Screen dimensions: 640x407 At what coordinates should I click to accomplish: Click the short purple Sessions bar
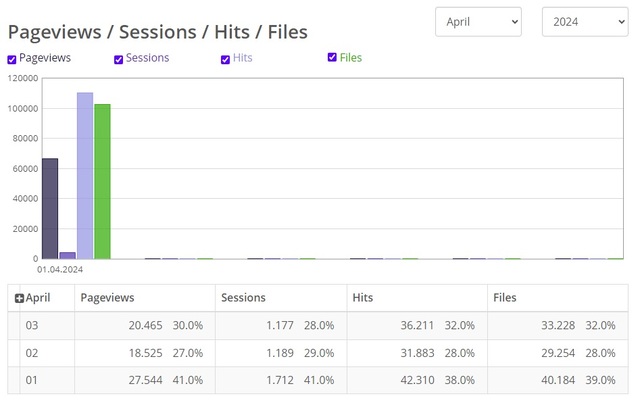(68, 255)
